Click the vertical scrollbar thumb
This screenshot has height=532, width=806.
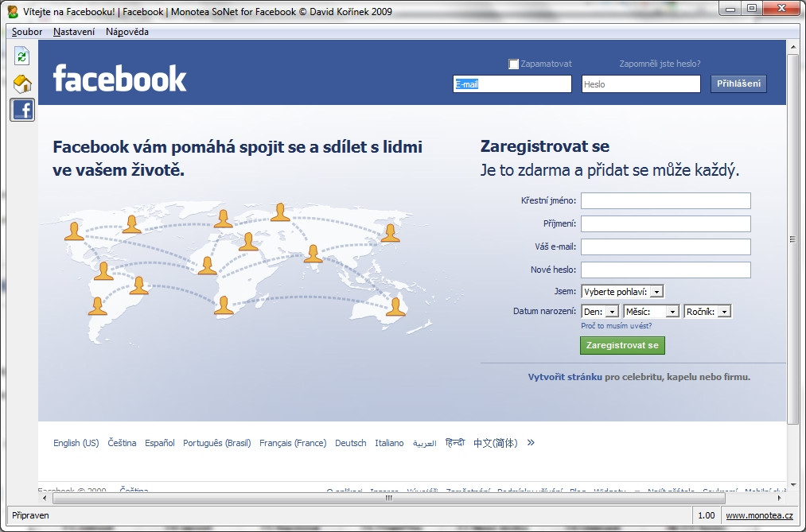tap(792, 239)
